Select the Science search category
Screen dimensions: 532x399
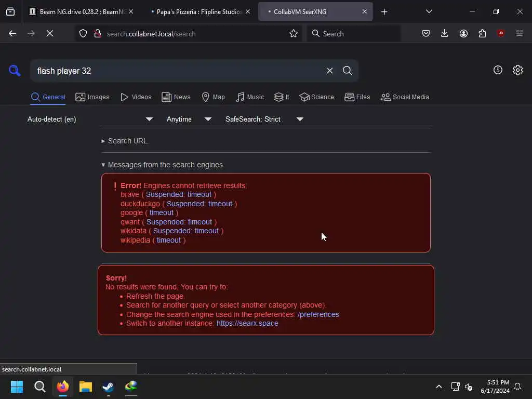coord(316,97)
